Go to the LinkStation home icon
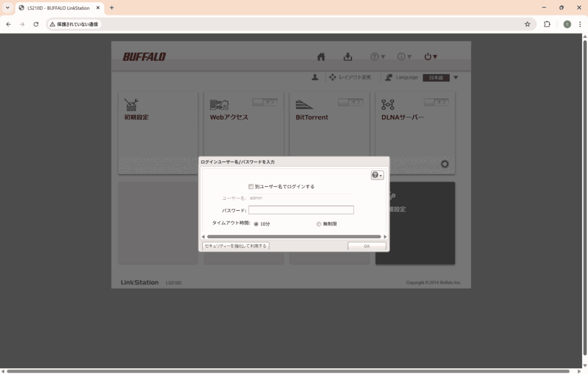This screenshot has width=588, height=374. [x=321, y=57]
